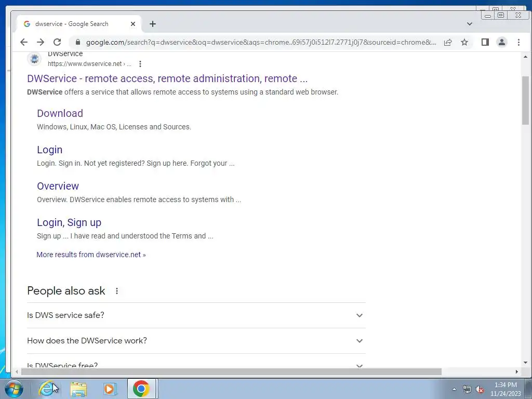View site information lock icon
The width and height of the screenshot is (532, 399).
(x=78, y=42)
